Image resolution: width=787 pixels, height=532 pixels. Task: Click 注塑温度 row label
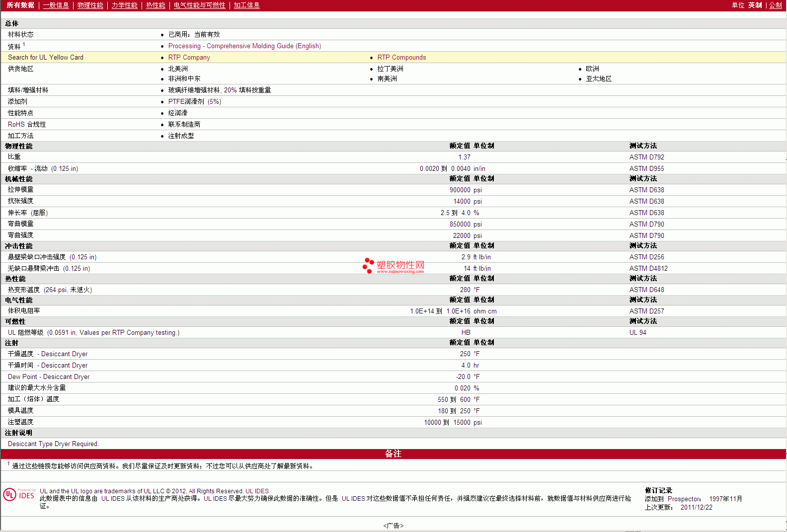point(20,422)
